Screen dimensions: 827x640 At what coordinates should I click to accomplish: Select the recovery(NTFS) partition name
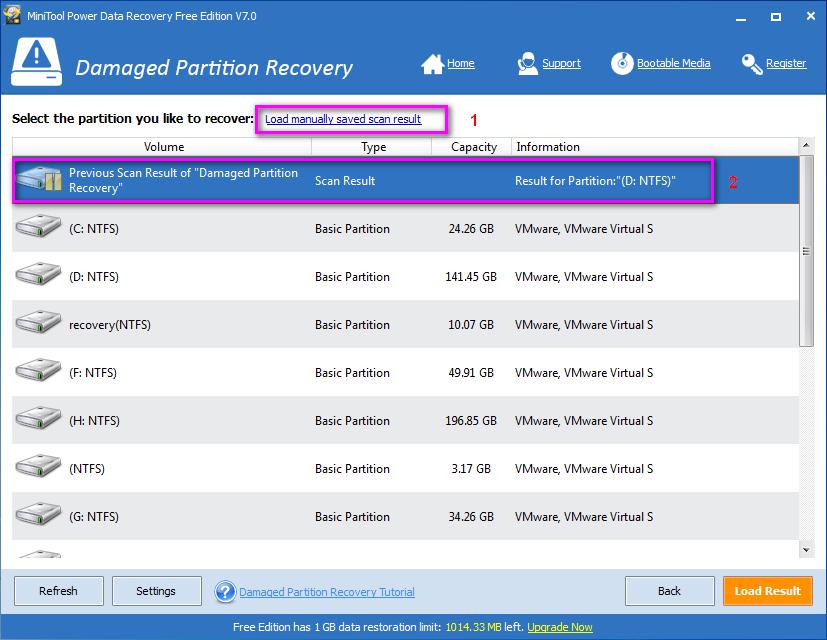tap(110, 324)
